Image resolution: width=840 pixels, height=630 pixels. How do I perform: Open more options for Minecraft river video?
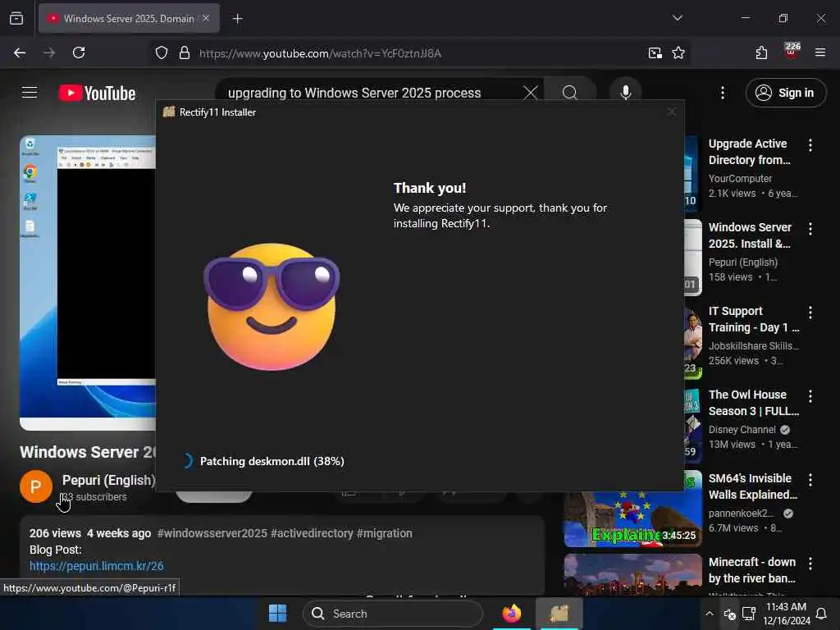click(x=810, y=564)
